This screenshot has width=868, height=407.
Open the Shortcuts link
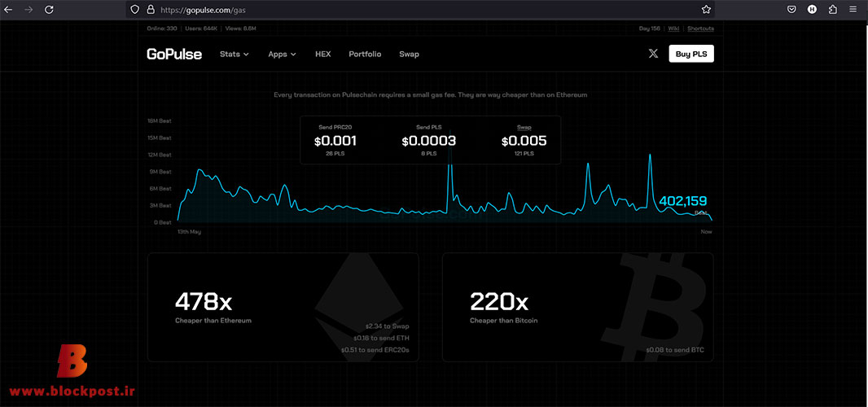[701, 28]
